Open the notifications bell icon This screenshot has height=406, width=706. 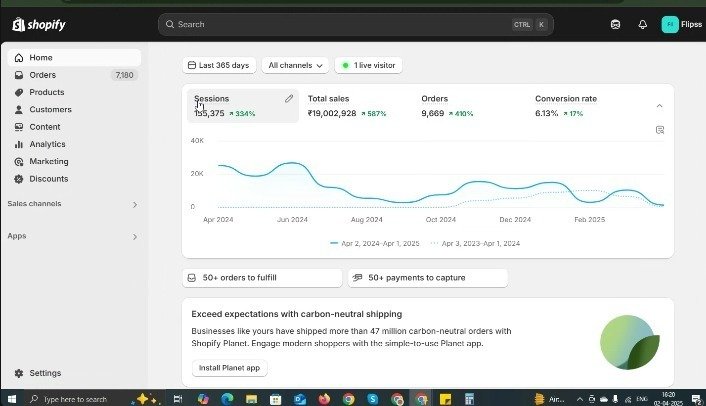642,24
